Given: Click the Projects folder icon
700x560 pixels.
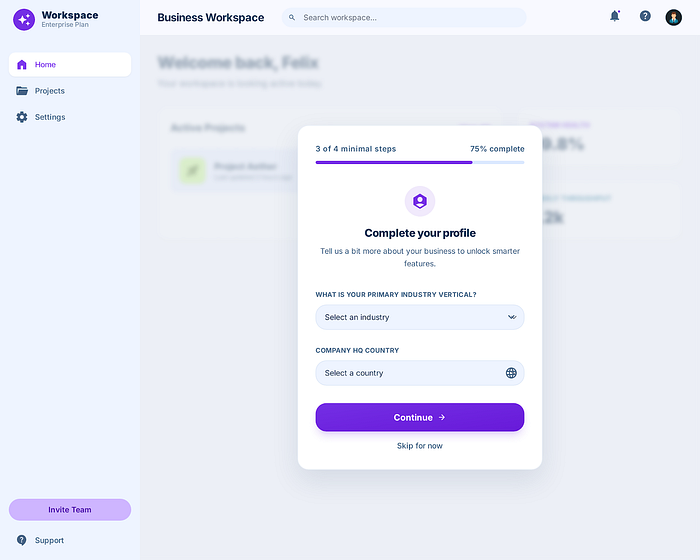Looking at the screenshot, I should pos(22,91).
